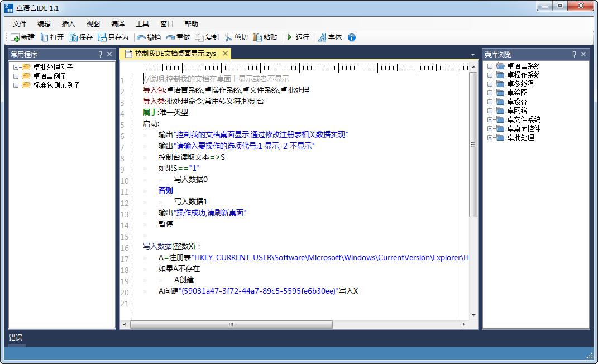Close the 类库浏览 panel
598x364 pixels.
click(x=583, y=54)
